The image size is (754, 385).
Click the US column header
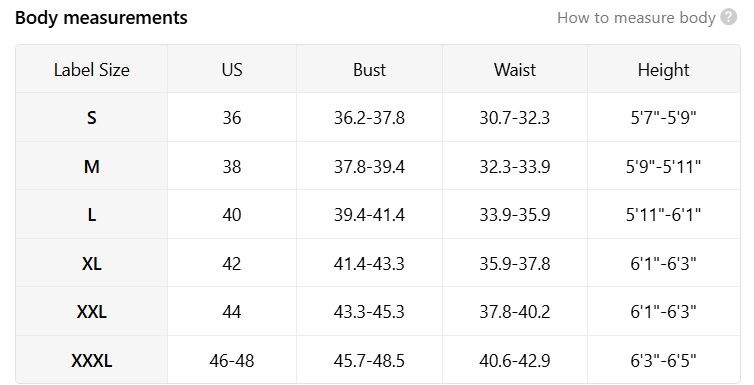coord(232,70)
